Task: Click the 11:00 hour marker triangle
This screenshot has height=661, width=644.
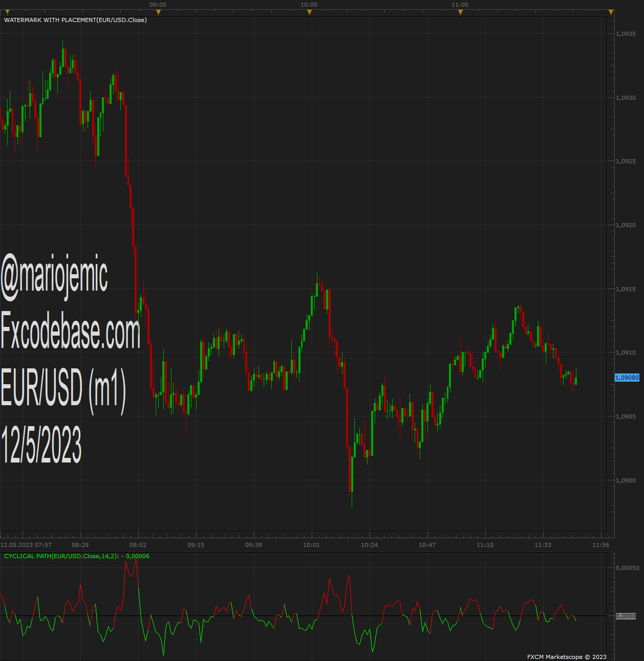Action: [x=460, y=12]
